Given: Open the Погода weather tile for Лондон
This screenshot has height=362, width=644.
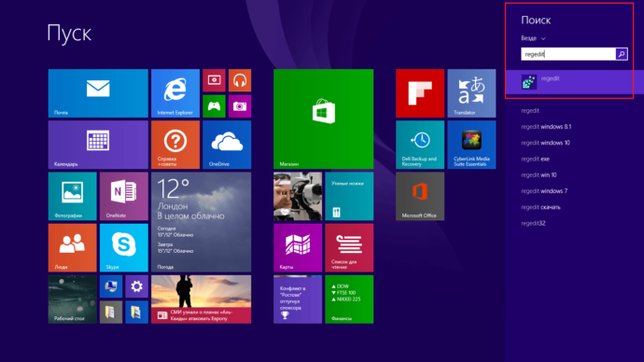Looking at the screenshot, I should 202,222.
